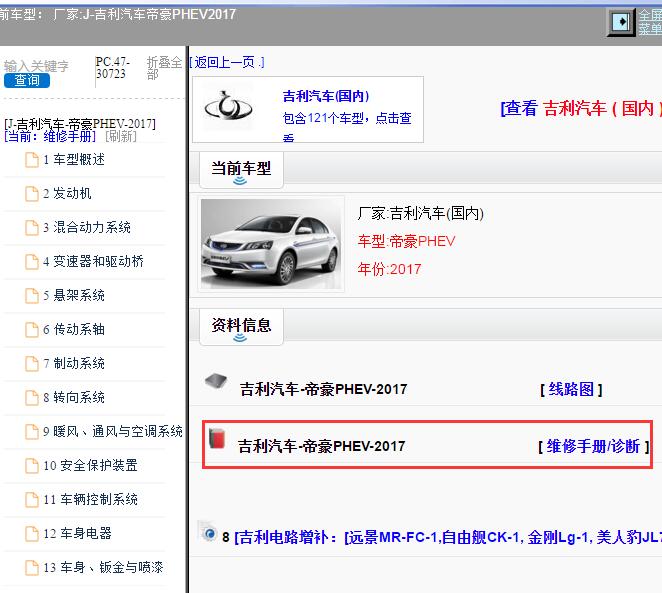Select 12 车身电器 chapter
The width and height of the screenshot is (662, 593).
tap(77, 533)
